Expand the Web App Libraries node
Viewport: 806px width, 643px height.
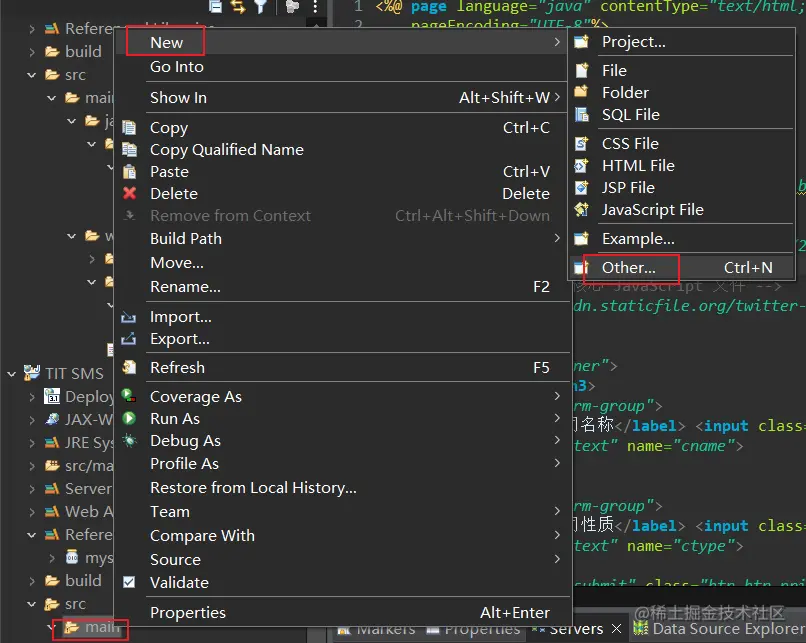tap(32, 512)
